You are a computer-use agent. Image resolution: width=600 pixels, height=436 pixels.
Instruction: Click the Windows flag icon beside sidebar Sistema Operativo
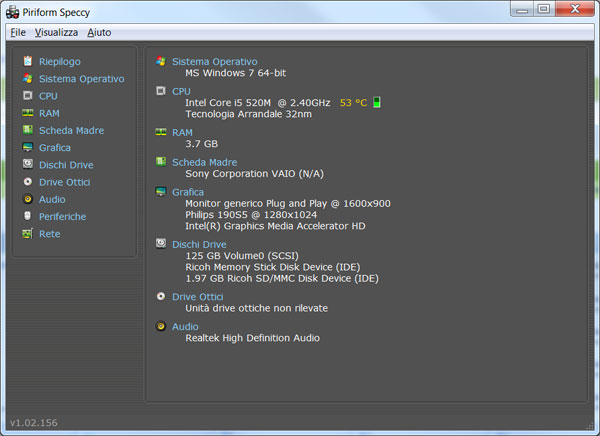28,78
